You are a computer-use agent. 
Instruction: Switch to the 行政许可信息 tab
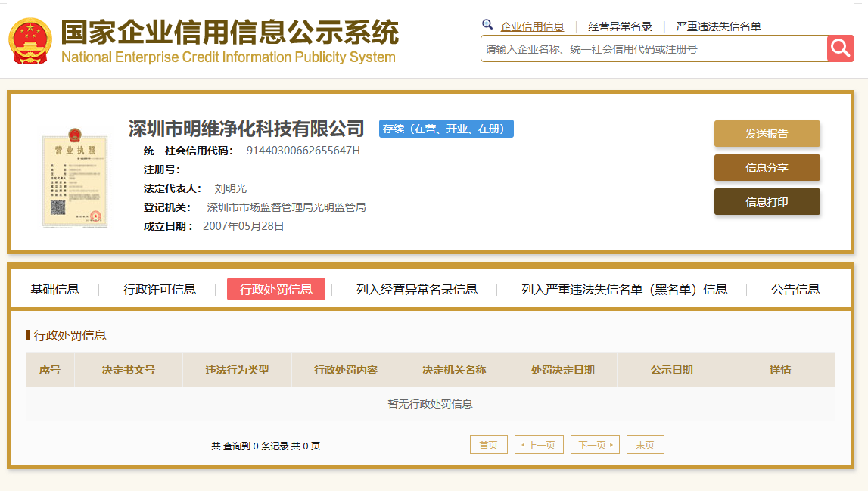pyautogui.click(x=160, y=290)
